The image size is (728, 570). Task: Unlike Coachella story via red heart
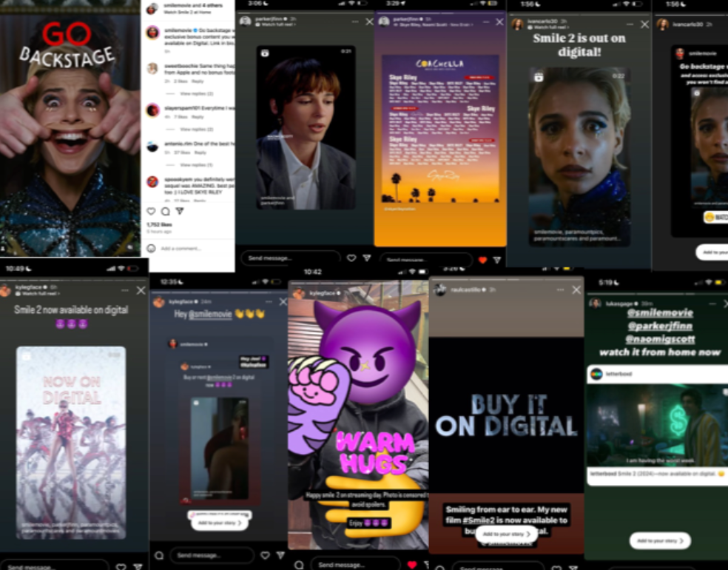tap(483, 260)
